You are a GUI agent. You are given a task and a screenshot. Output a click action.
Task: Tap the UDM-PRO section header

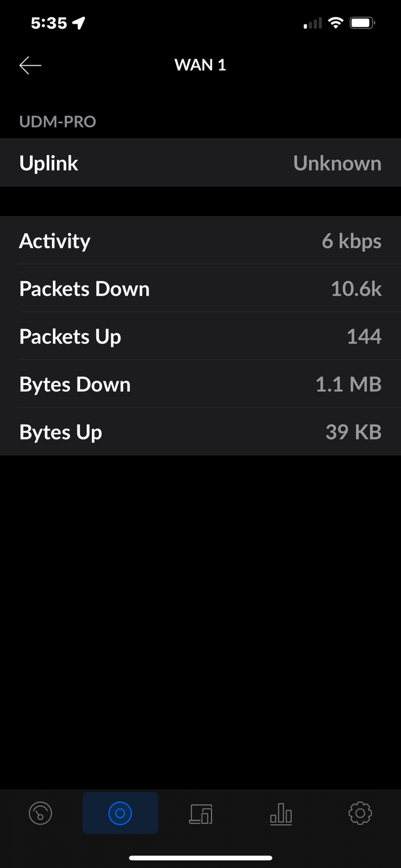(57, 121)
